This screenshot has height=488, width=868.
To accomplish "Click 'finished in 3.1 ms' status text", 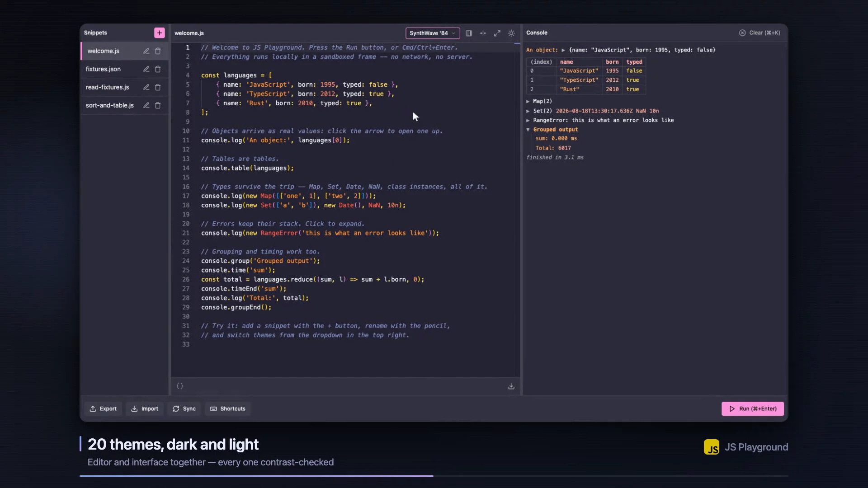I will coord(555,157).
